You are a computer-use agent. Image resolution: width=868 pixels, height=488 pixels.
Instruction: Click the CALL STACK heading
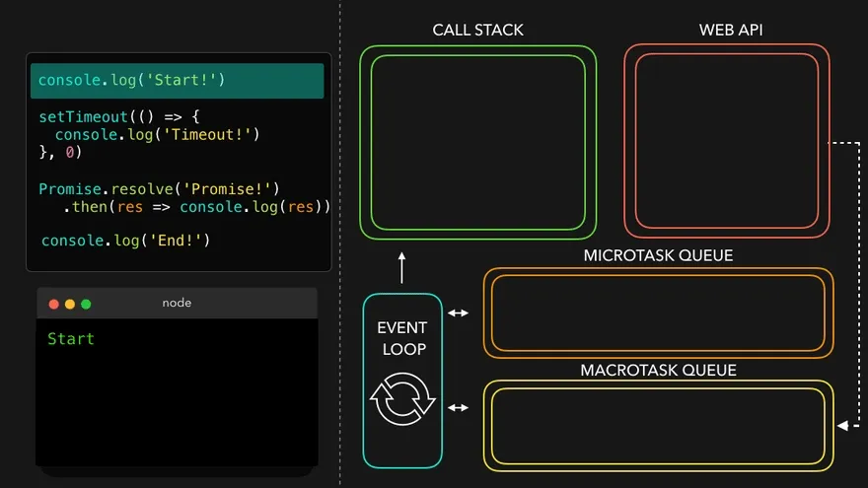click(477, 30)
